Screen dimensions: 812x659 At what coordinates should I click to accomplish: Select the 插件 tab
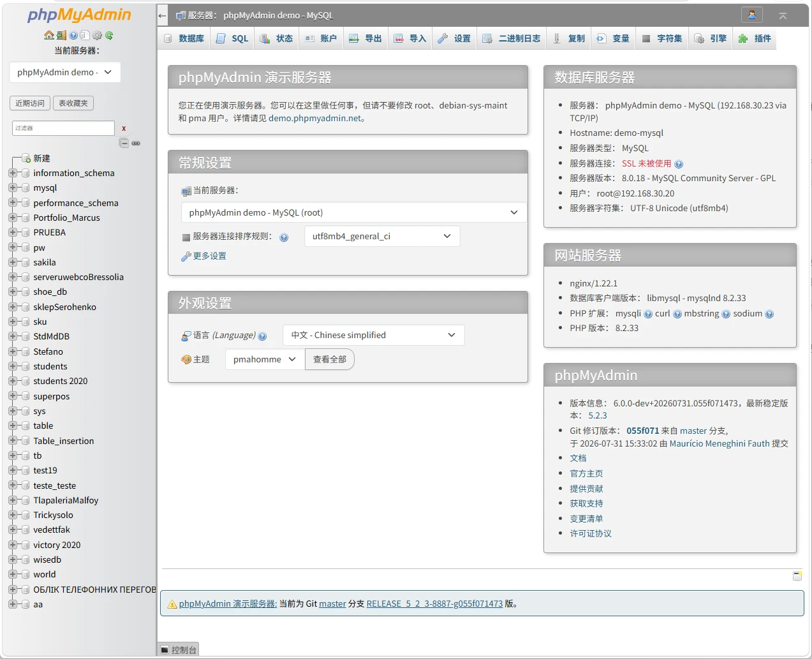coord(755,38)
